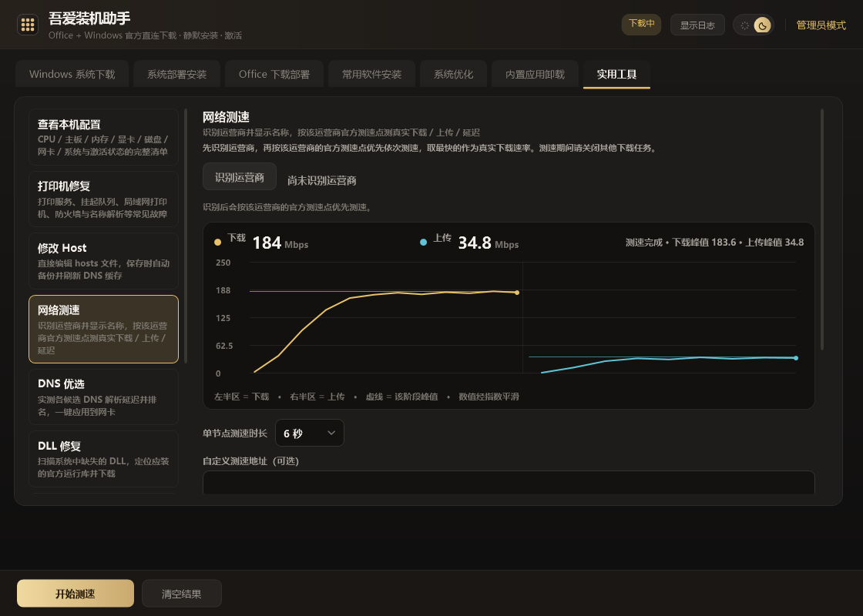Select dark mode moon icon
Viewport: 863px width, 616px height.
pos(762,25)
